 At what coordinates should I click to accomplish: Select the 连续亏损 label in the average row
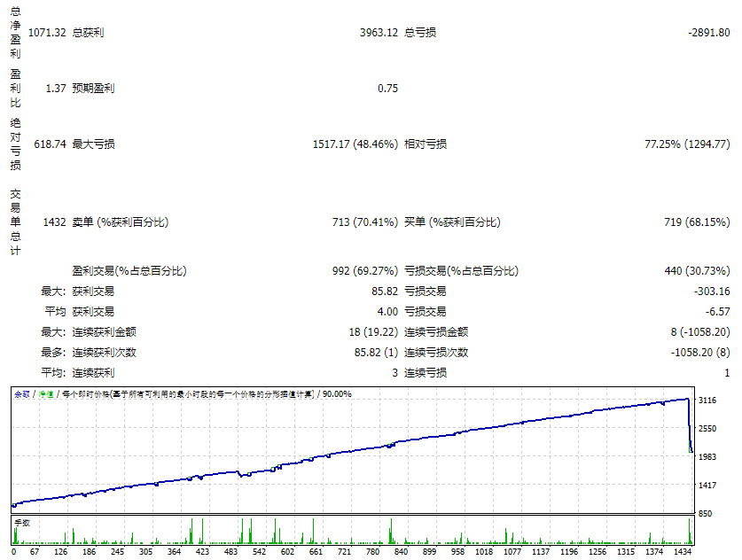426,373
